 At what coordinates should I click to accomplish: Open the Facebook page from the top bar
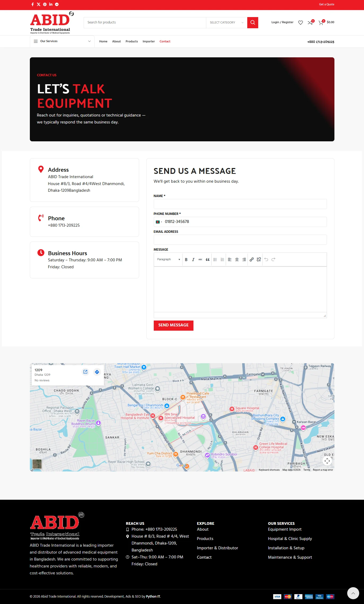click(x=33, y=4)
